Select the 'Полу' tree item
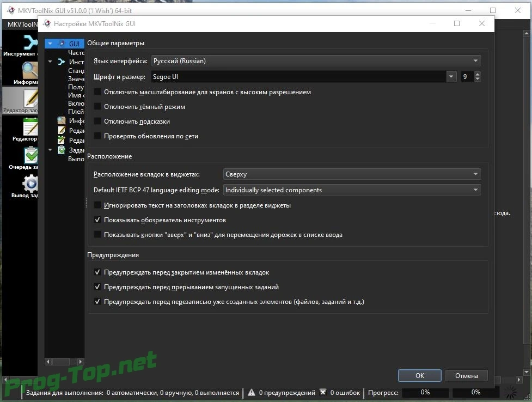 coord(76,87)
